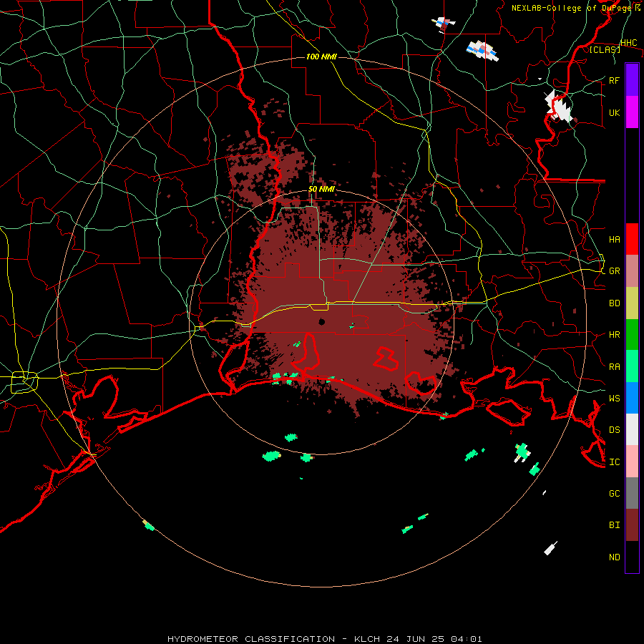Click the '50 NMI' range ring label
644x644 pixels.
321,190
